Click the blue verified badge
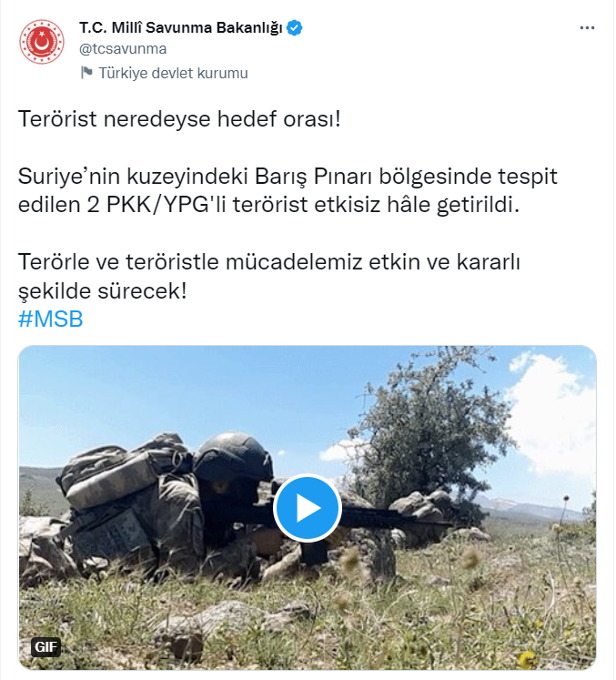Viewport: 616px width, 680px height. click(x=295, y=28)
